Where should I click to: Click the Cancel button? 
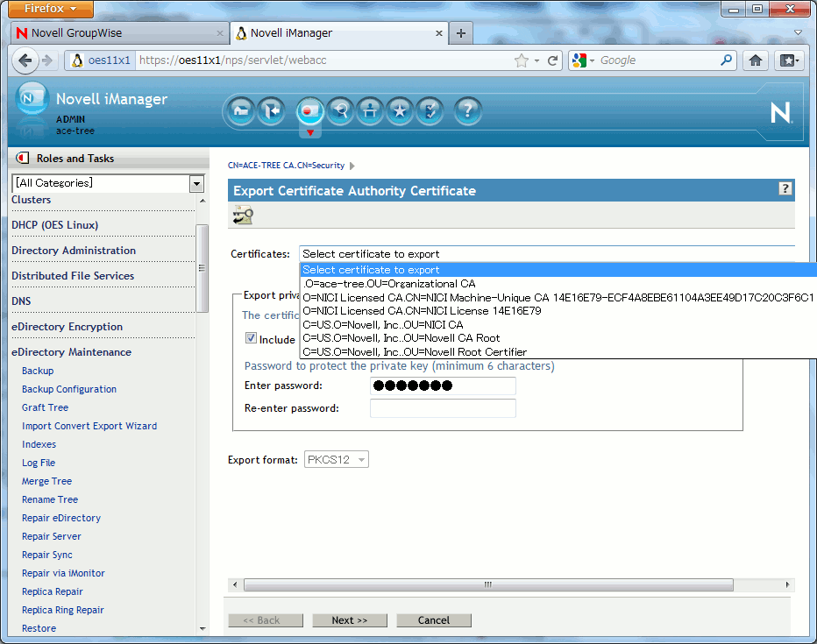pyautogui.click(x=434, y=620)
